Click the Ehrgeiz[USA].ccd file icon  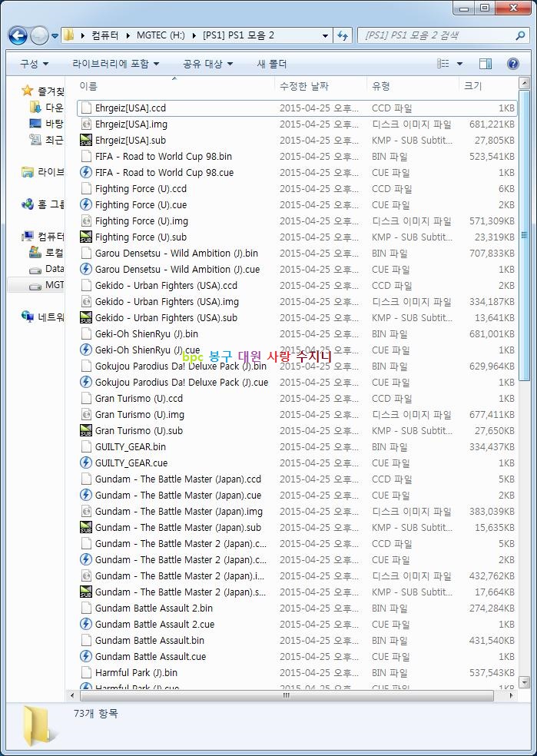pyautogui.click(x=86, y=108)
